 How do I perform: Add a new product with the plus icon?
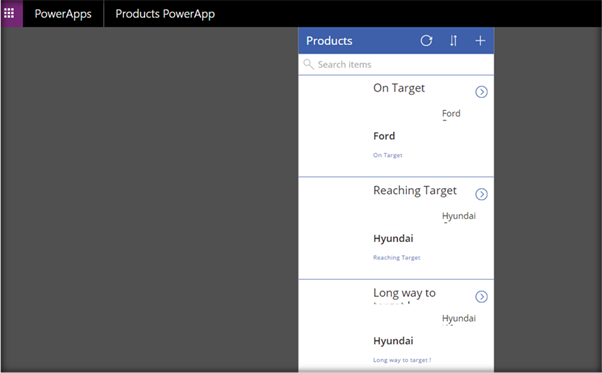(x=480, y=41)
